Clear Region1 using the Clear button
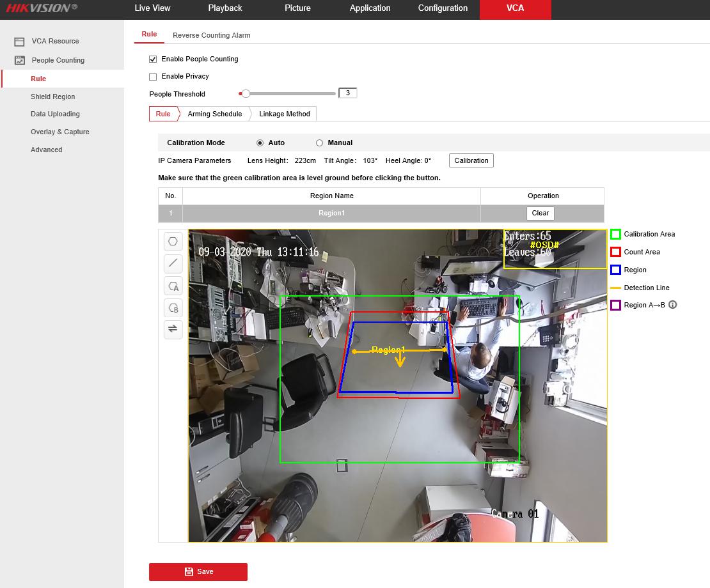Image resolution: width=710 pixels, height=588 pixels. point(540,213)
